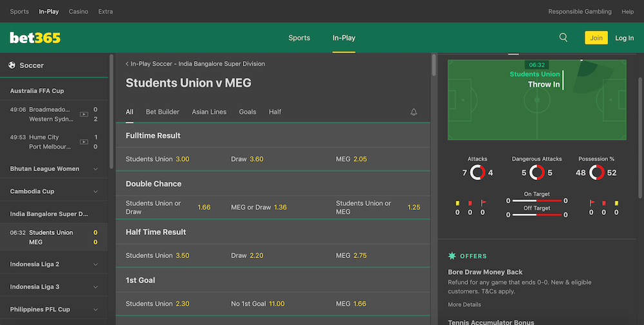644x325 pixels.
Task: Click the Dangerous Attacks donut chart
Action: coord(537,172)
